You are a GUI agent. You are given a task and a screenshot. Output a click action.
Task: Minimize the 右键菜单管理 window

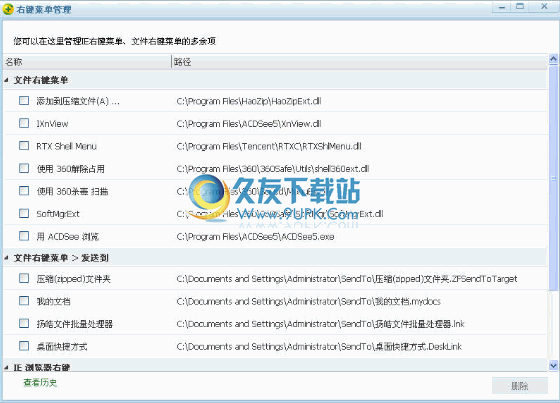click(x=502, y=7)
